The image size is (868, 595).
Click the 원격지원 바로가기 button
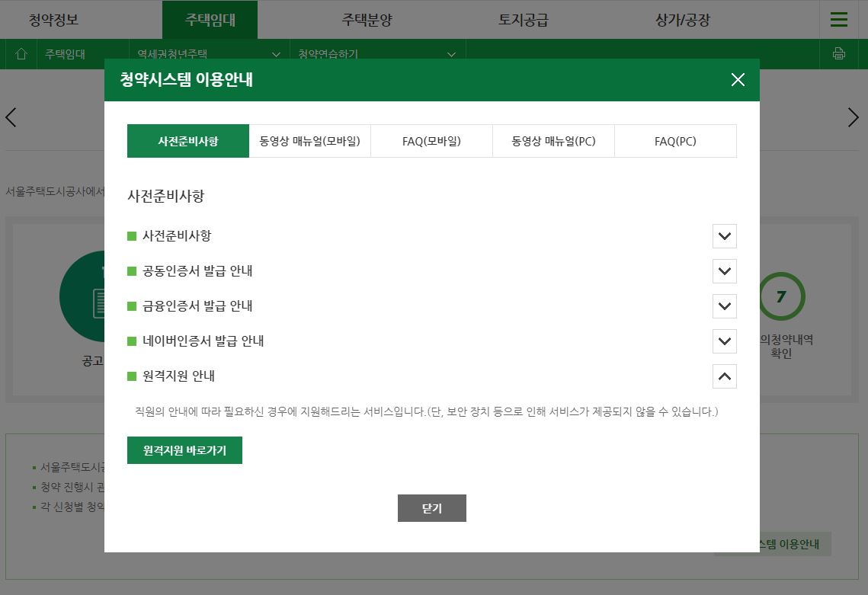pyautogui.click(x=184, y=450)
